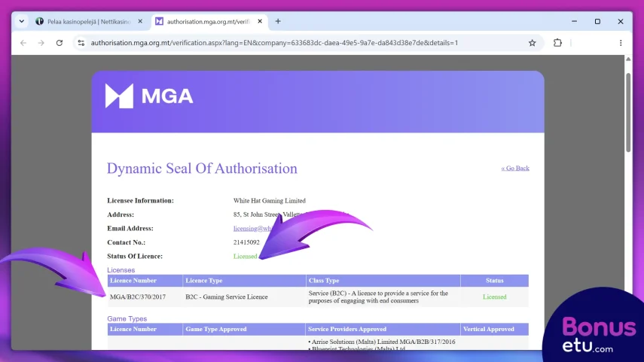Click 'Licensed' in Status column
644x362 pixels.
[x=495, y=297]
